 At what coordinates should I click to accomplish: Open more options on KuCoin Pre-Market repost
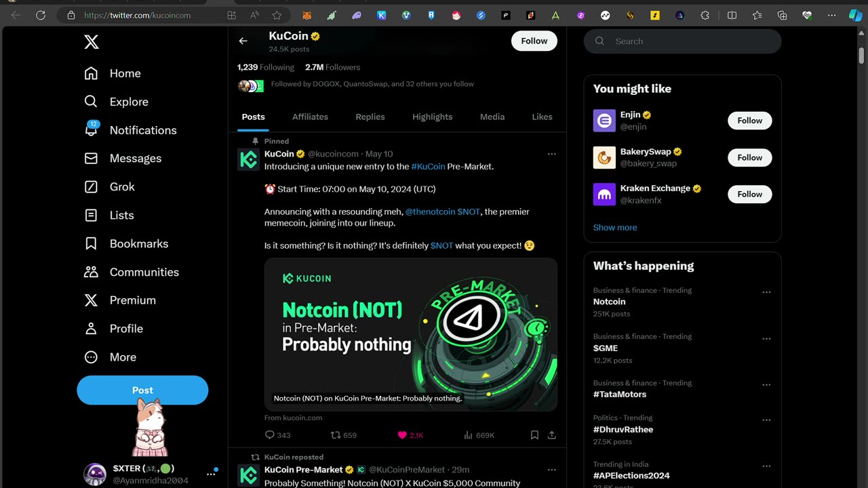[x=551, y=470]
